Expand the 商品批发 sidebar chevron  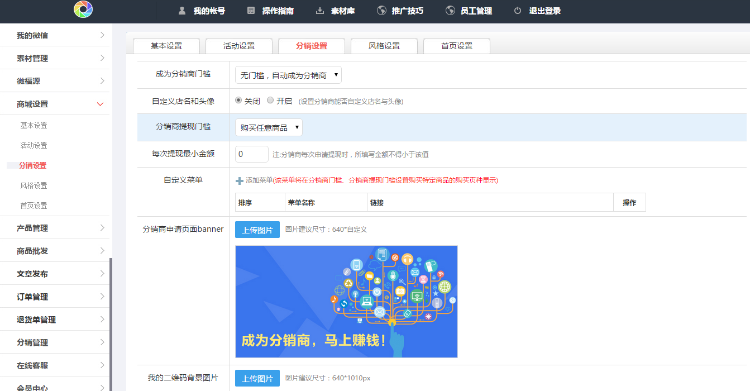pos(102,251)
